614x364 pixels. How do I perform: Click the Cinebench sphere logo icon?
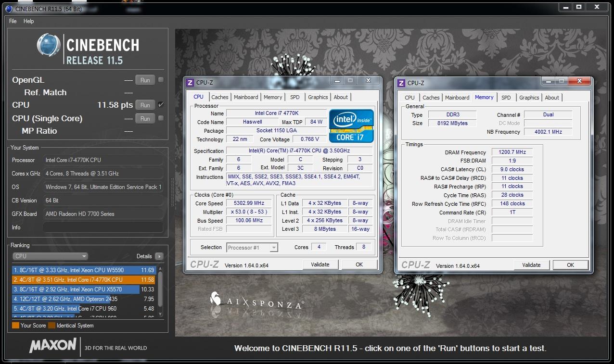(x=49, y=46)
